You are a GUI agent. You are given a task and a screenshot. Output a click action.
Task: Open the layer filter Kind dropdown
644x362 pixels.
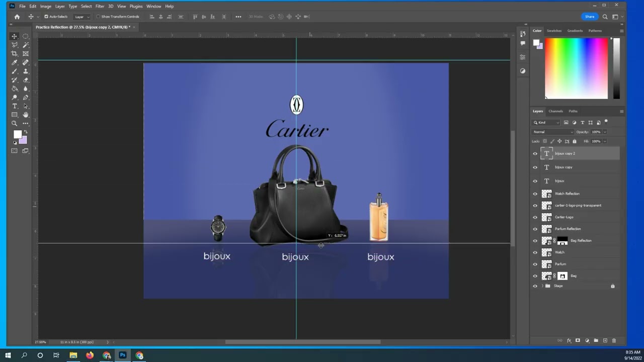546,123
